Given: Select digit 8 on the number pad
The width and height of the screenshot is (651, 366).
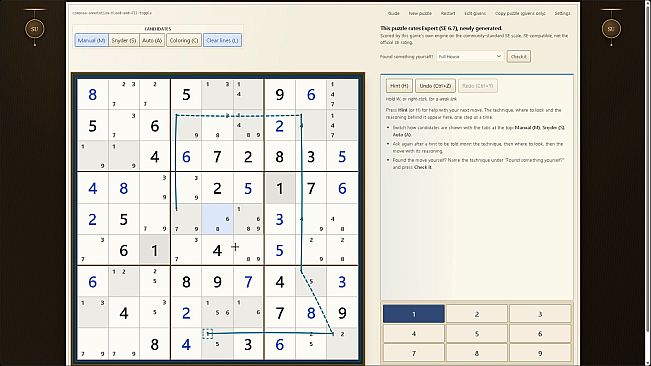Looking at the screenshot, I should [477, 353].
